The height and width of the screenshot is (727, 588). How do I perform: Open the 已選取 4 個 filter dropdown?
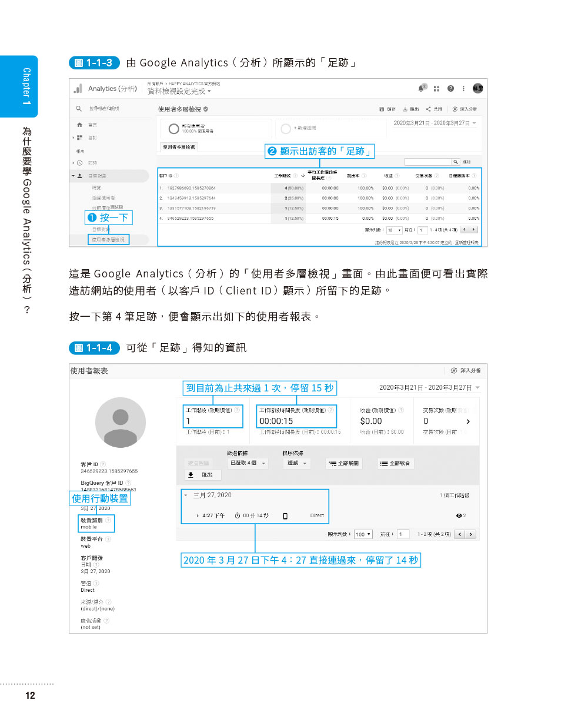(248, 463)
